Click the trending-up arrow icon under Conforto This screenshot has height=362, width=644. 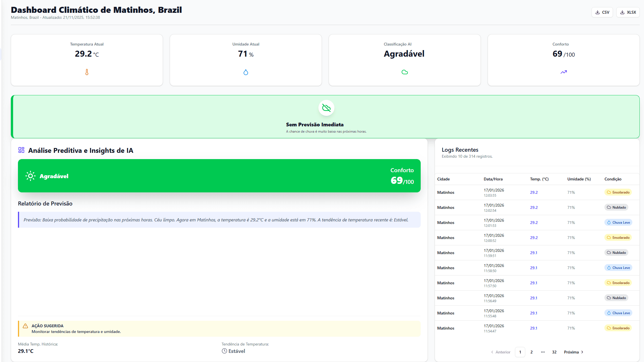click(563, 72)
